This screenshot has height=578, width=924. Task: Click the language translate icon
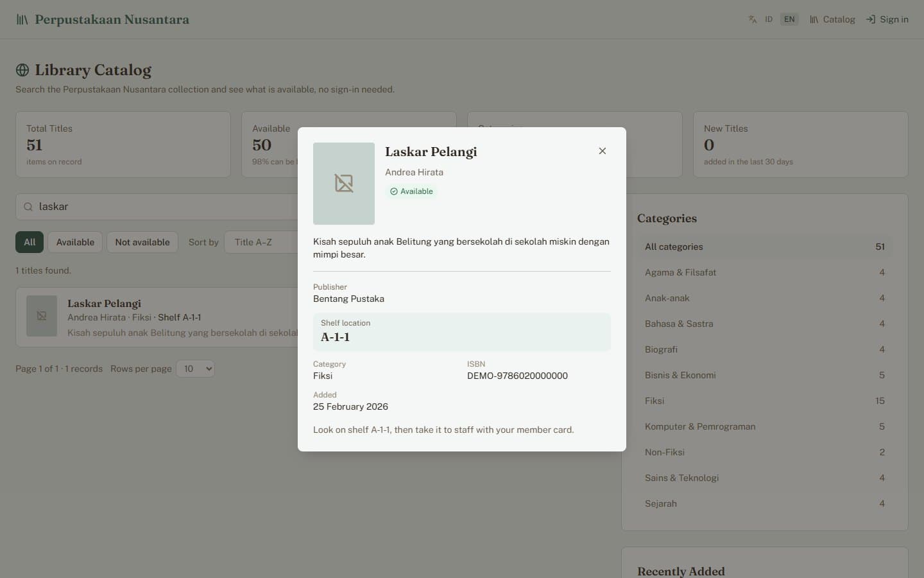click(x=753, y=19)
